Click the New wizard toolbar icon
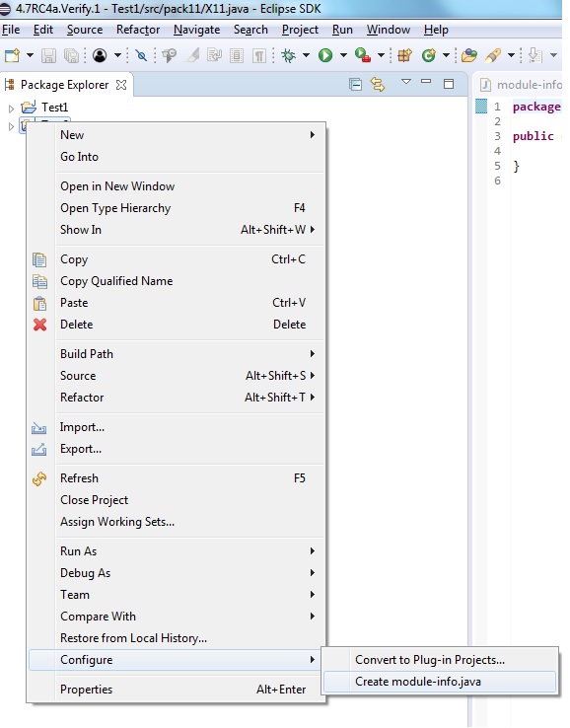The image size is (570, 728). 13,55
